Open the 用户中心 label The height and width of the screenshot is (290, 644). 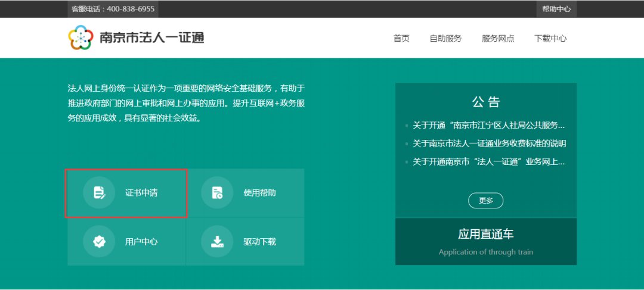(141, 242)
